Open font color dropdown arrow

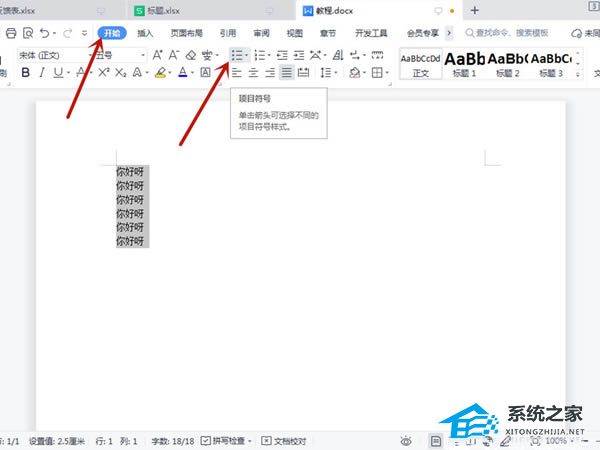(192, 73)
